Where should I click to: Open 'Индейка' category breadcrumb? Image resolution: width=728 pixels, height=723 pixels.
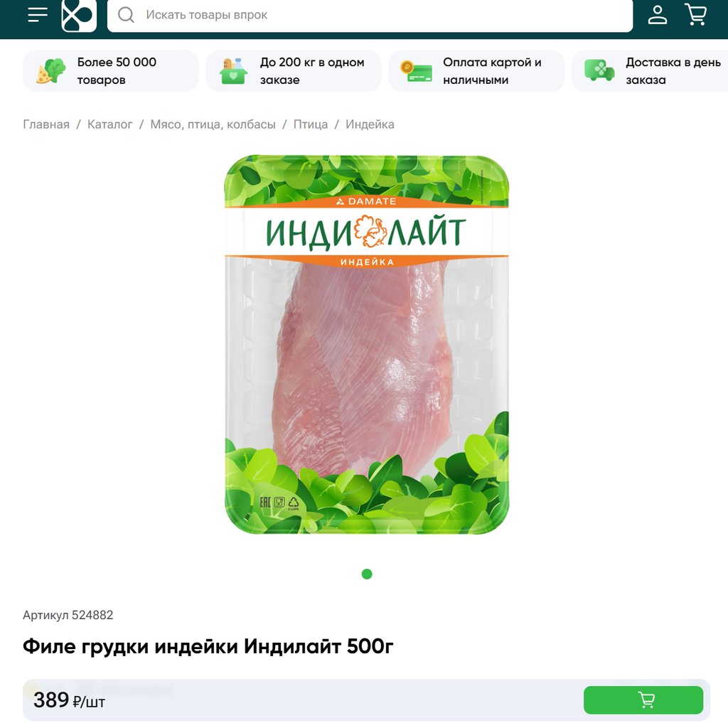[x=370, y=124]
